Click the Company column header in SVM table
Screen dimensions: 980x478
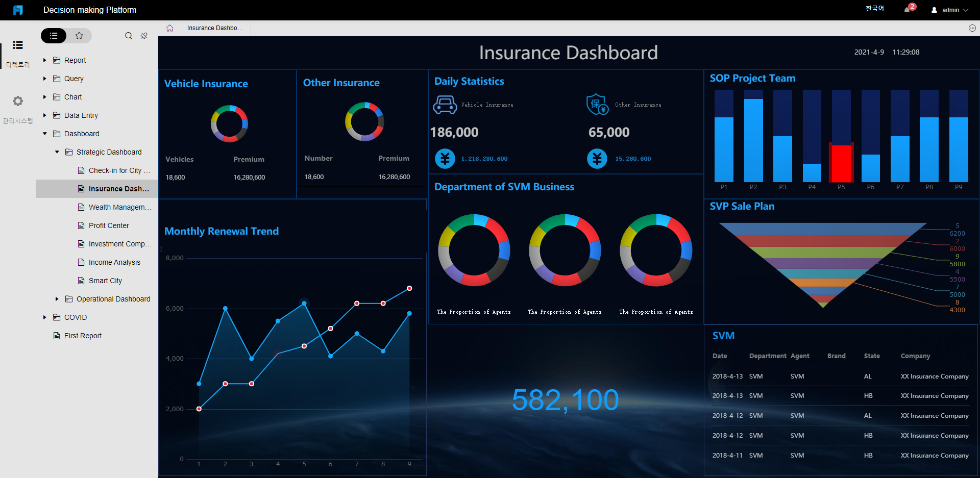[x=915, y=356]
